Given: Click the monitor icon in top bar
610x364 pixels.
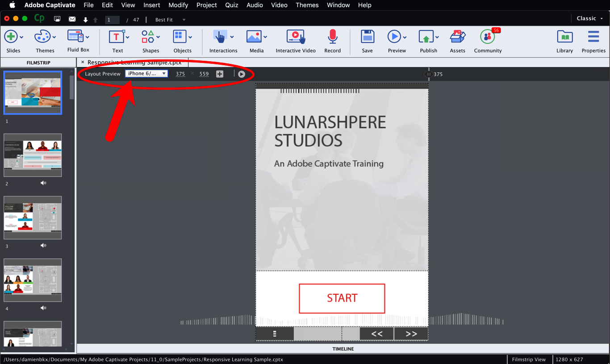Looking at the screenshot, I should click(57, 19).
